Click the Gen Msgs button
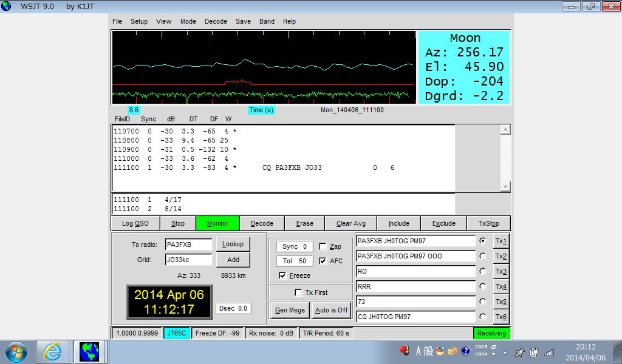Screen dimensions: 622x364 (289, 310)
